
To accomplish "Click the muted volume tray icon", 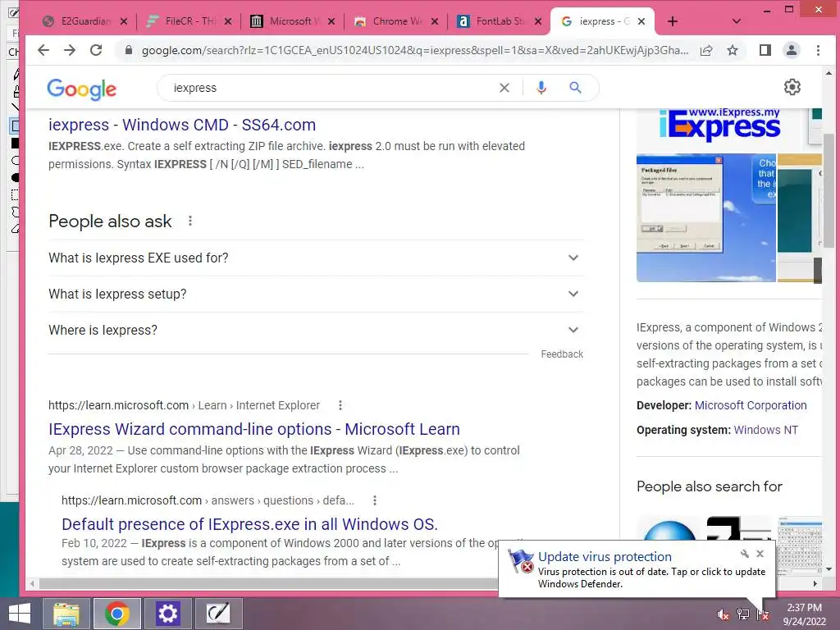I will pyautogui.click(x=724, y=615).
